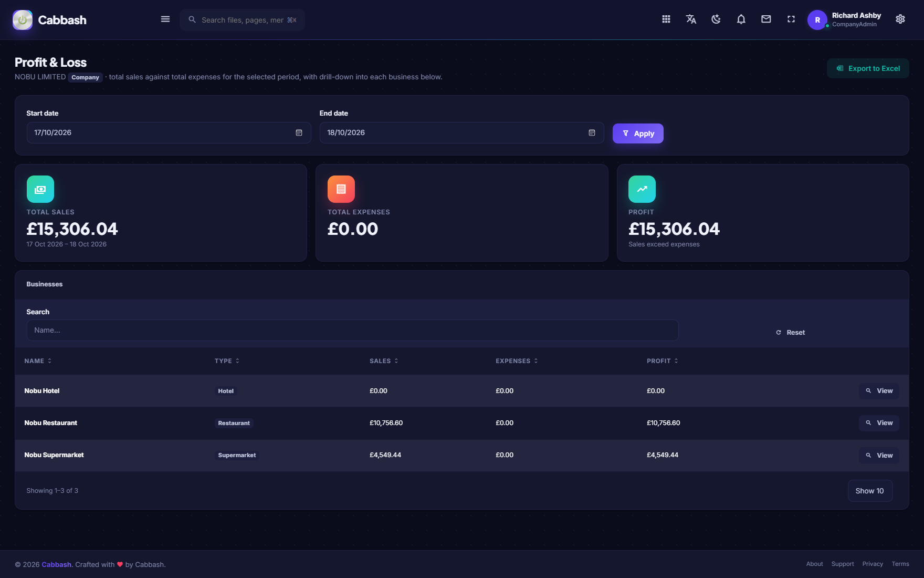This screenshot has width=924, height=578.
Task: Sort businesses table by Expenses
Action: click(517, 361)
